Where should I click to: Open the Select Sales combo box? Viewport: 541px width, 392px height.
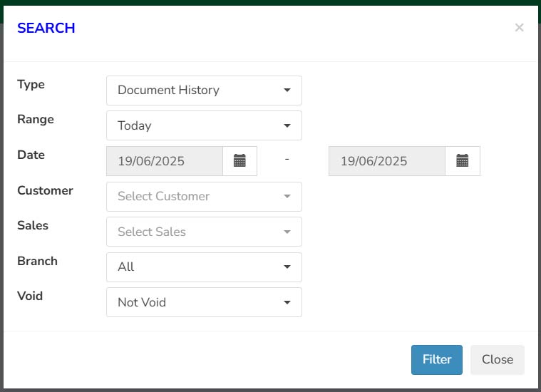(204, 232)
